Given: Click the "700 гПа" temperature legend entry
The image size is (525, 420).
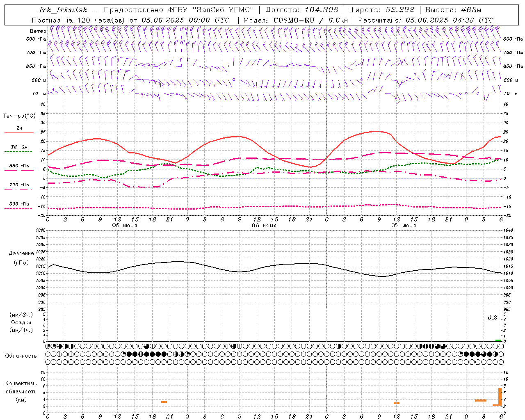Looking at the screenshot, I should (19, 185).
